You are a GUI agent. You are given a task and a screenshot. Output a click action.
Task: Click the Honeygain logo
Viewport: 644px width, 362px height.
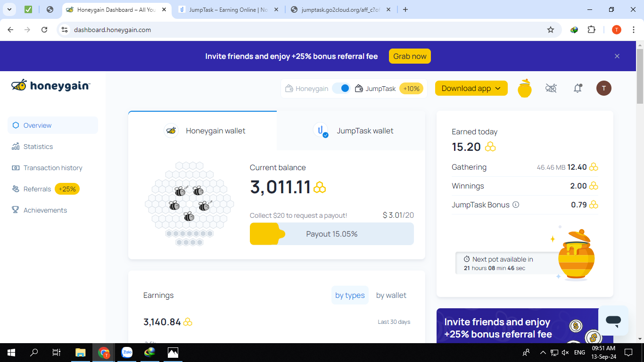(x=50, y=85)
